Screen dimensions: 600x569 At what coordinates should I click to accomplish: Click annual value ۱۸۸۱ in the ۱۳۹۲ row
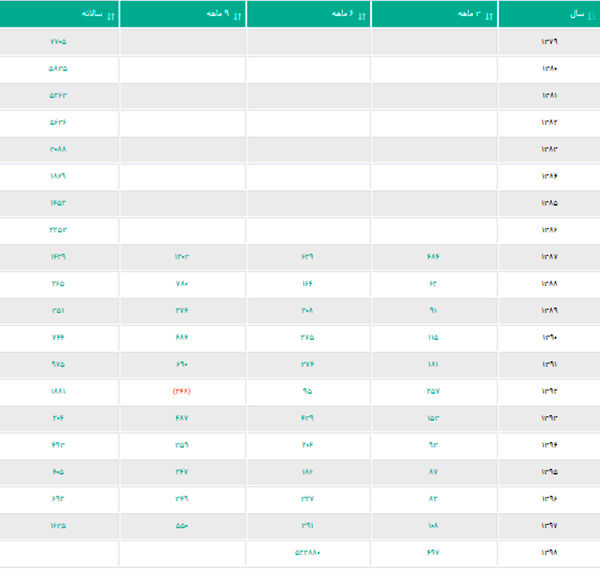[x=58, y=391]
